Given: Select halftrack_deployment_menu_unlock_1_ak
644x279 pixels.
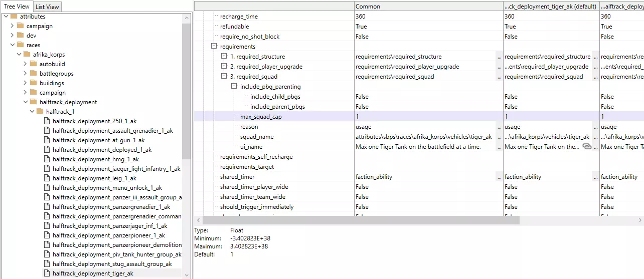Looking at the screenshot, I should [107, 188].
